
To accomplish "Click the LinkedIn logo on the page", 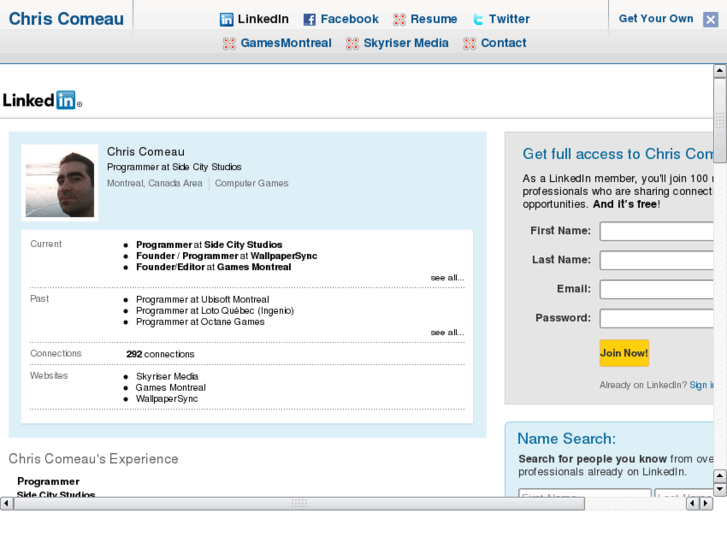I will click(42, 100).
